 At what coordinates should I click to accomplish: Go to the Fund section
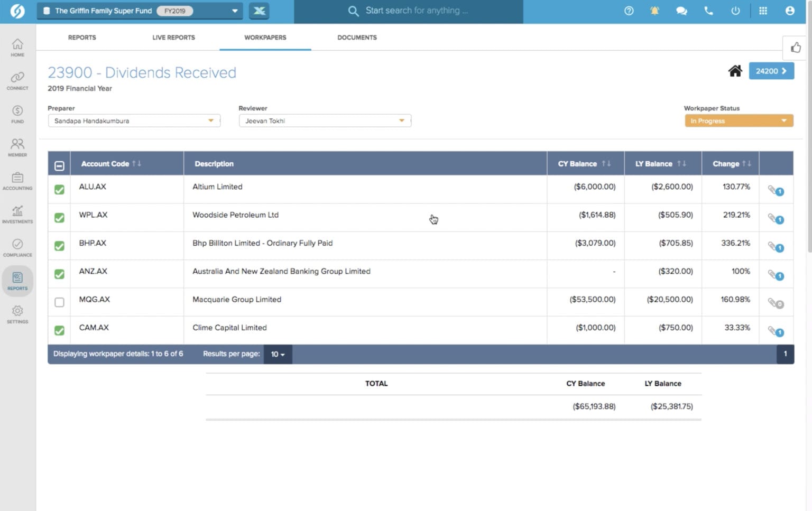tap(17, 114)
